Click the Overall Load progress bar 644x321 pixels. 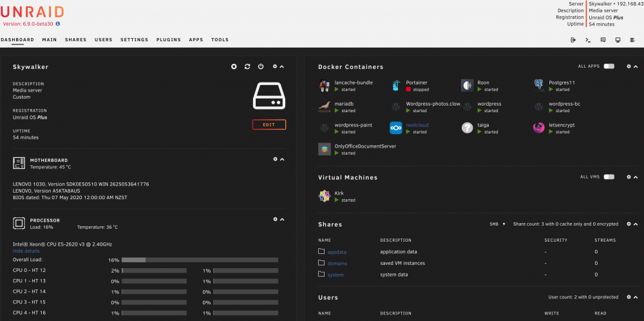tap(200, 260)
